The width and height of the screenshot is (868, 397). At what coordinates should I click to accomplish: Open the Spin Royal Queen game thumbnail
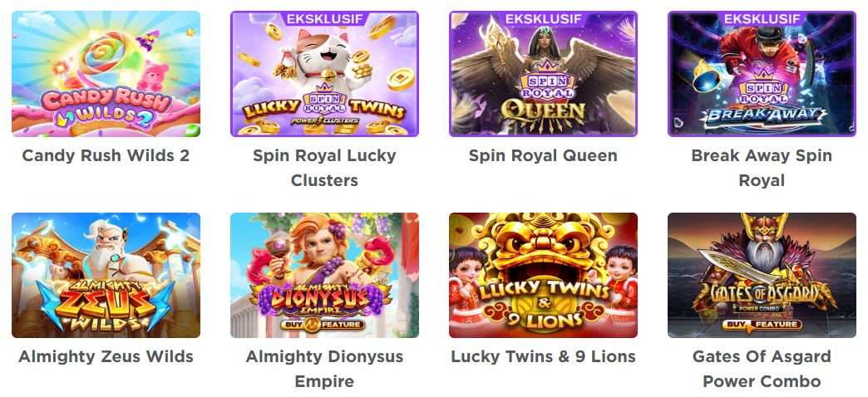tap(543, 74)
